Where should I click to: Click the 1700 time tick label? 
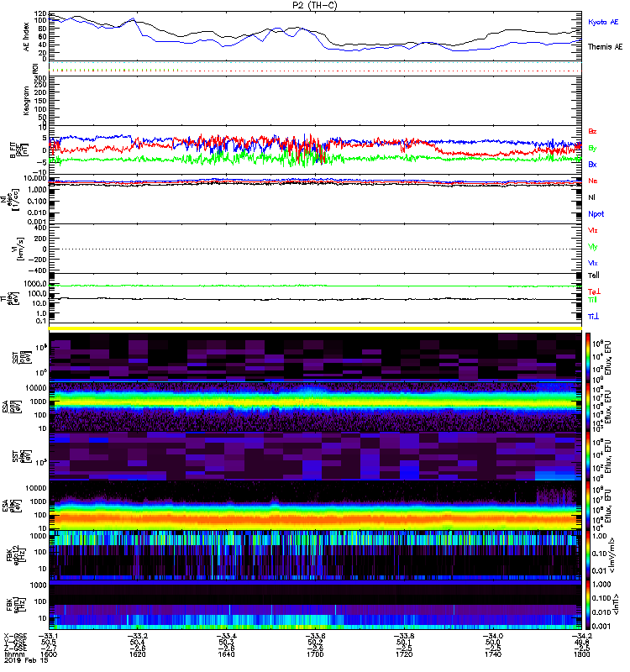pyautogui.click(x=315, y=654)
